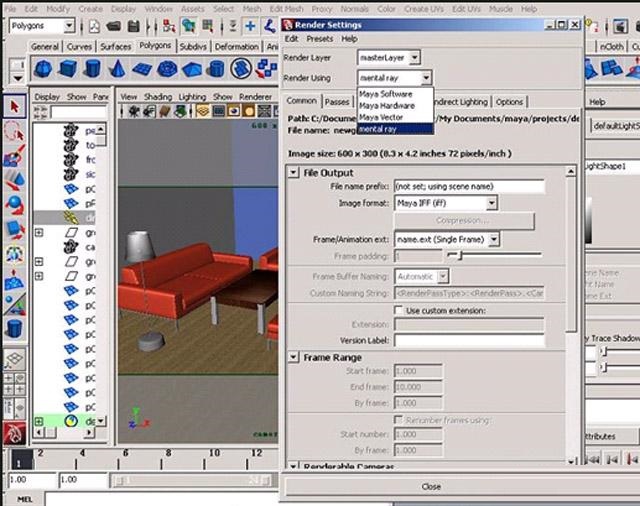
Task: Close the Render Settings with Close button
Action: tap(431, 486)
